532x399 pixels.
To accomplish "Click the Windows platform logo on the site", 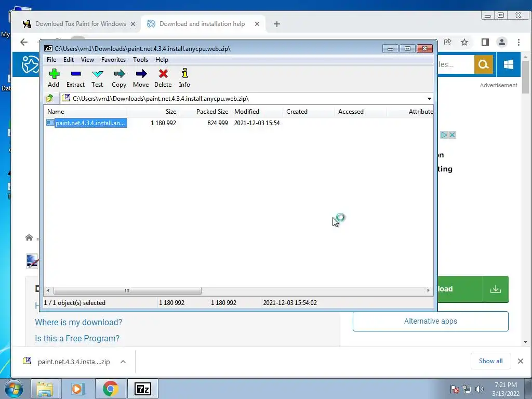I will (508, 64).
